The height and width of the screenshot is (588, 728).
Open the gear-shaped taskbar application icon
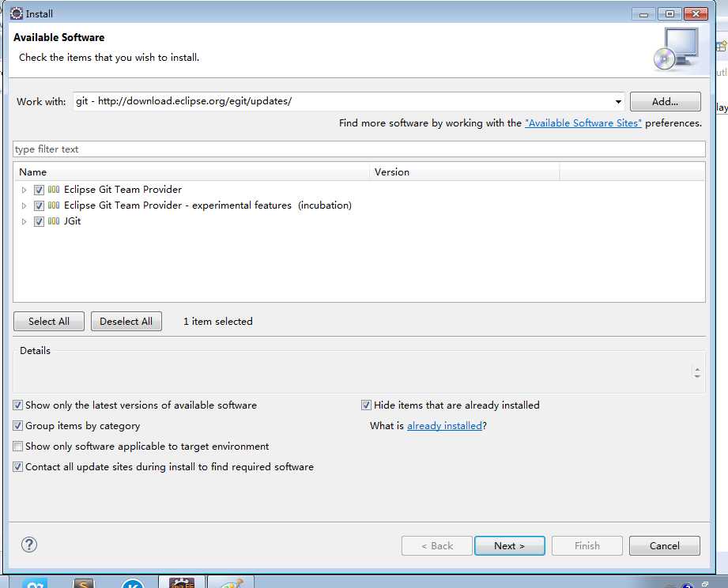click(182, 582)
